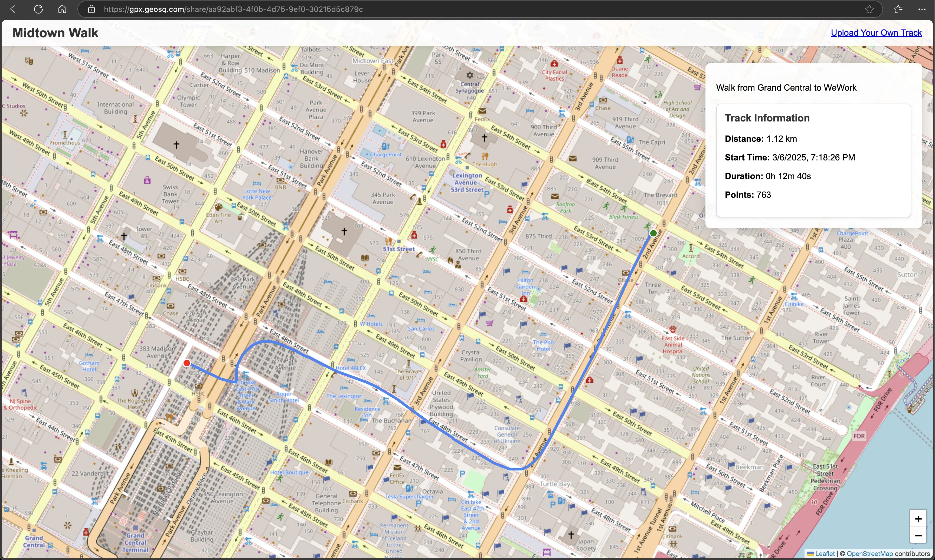
Task: Click the High School of Art and Design label
Action: (677, 109)
